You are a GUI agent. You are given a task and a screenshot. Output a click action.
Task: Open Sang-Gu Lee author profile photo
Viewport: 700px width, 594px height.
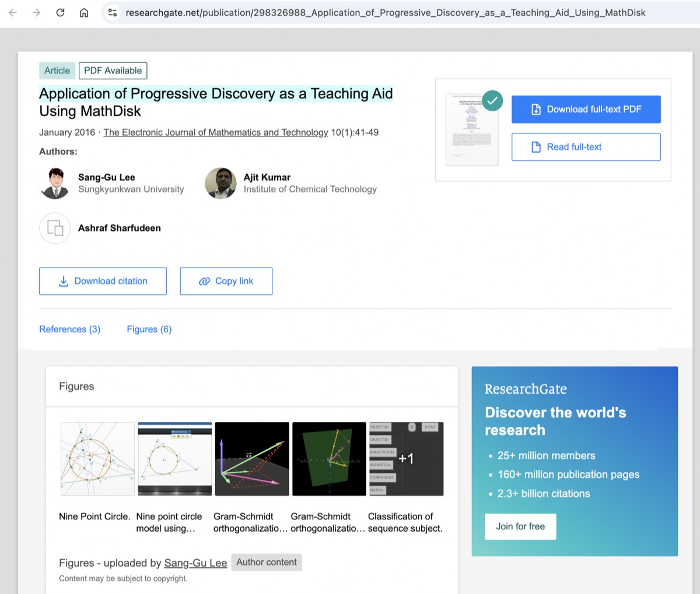pos(55,183)
